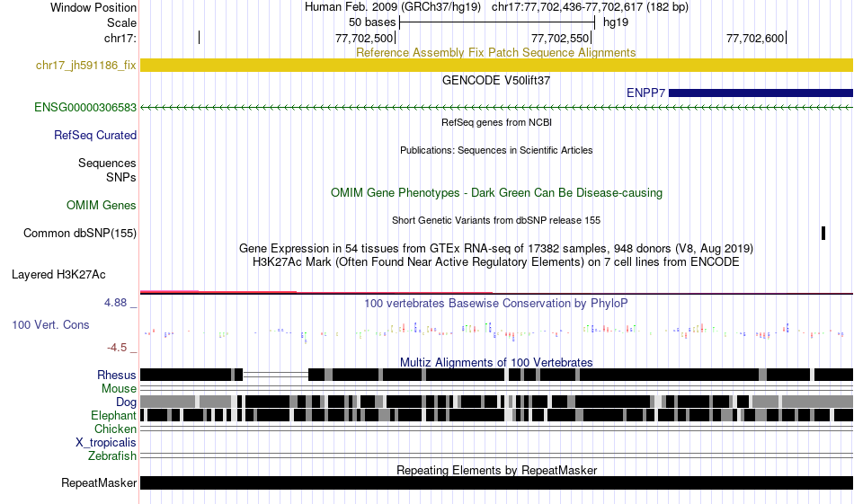Open the H3K27Ac Mark ENCODE track title
Screen dimensions: 854x504
(x=496, y=262)
